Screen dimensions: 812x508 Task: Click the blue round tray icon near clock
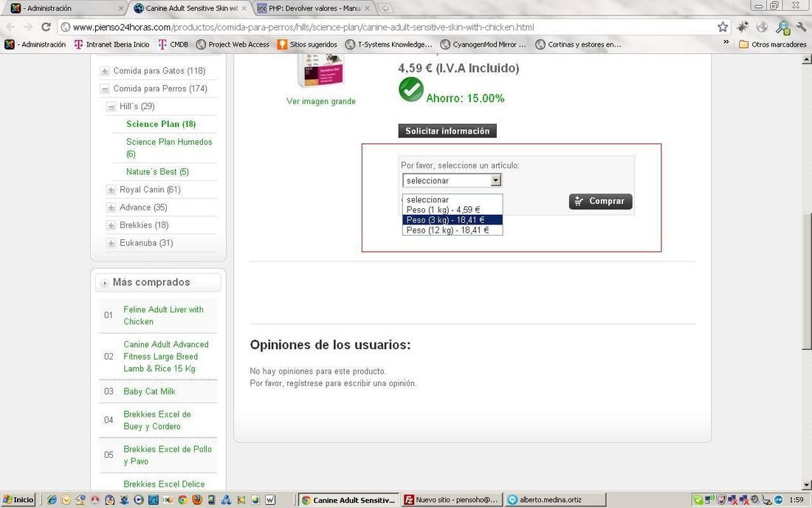(x=778, y=500)
